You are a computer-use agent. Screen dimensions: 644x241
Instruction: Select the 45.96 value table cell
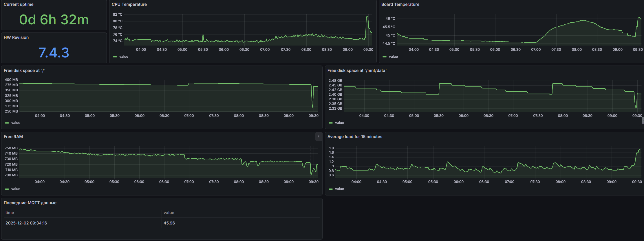click(169, 223)
